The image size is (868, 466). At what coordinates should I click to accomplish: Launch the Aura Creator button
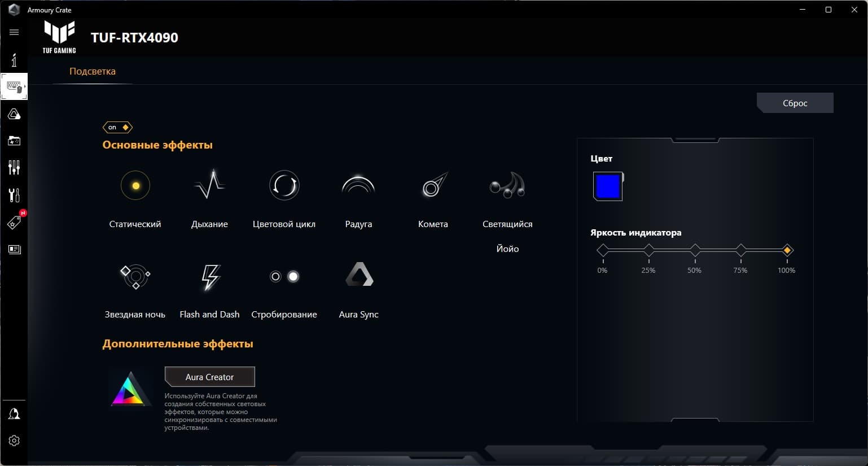(209, 377)
